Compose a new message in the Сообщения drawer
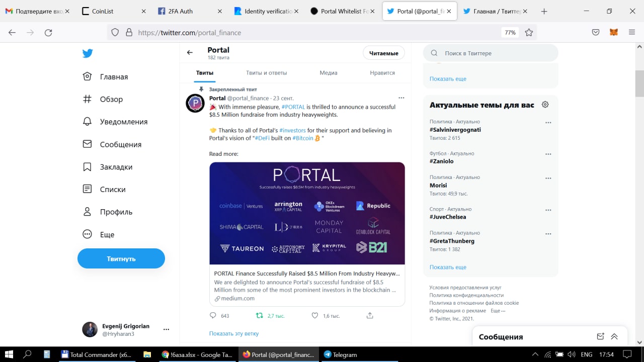The width and height of the screenshot is (644, 362). coord(600,336)
